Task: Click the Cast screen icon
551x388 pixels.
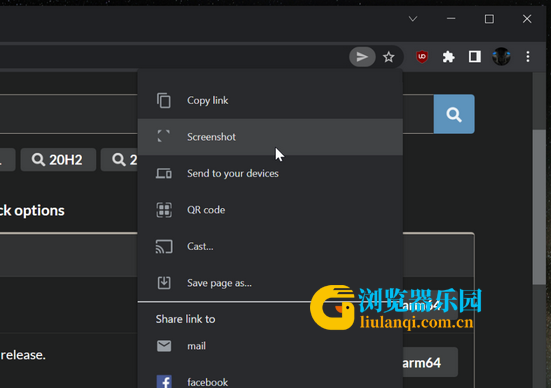Action: 164,246
